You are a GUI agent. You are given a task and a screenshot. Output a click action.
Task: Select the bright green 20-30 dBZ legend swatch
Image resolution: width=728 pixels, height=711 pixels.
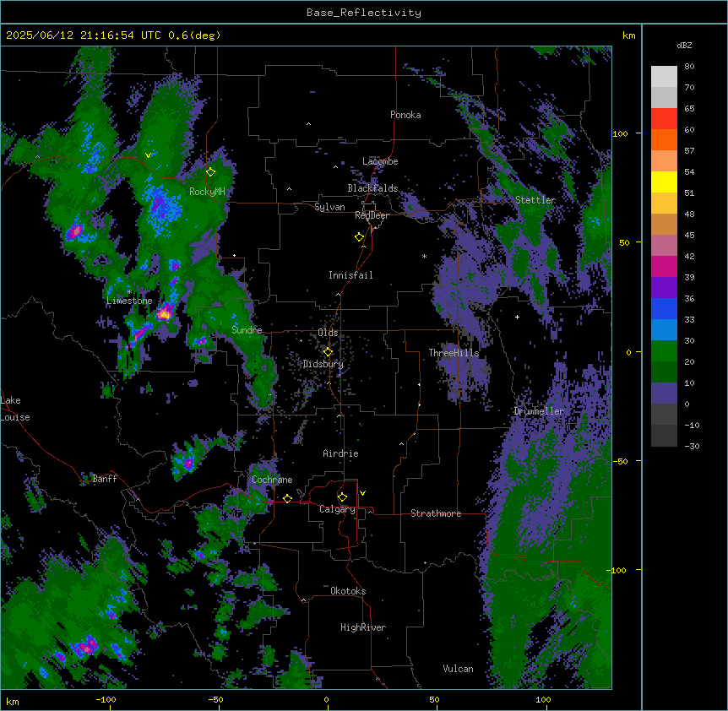click(x=664, y=351)
